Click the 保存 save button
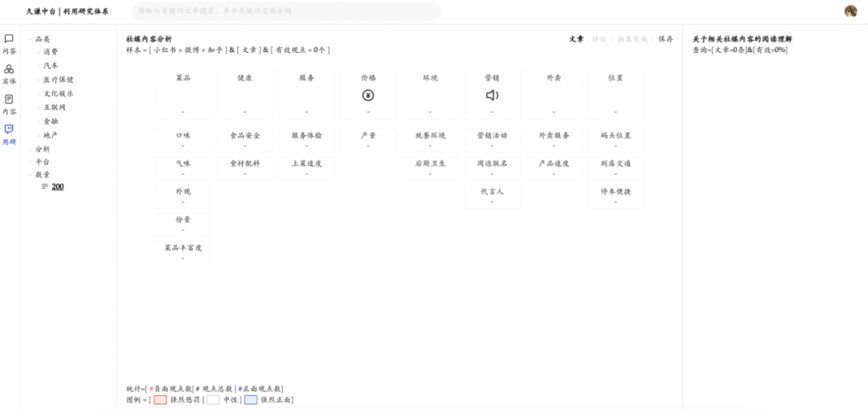The height and width of the screenshot is (409, 868). coord(665,39)
